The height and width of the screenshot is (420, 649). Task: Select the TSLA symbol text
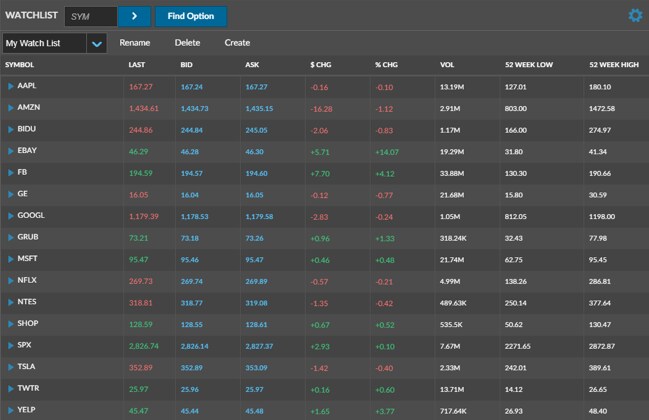(x=26, y=367)
